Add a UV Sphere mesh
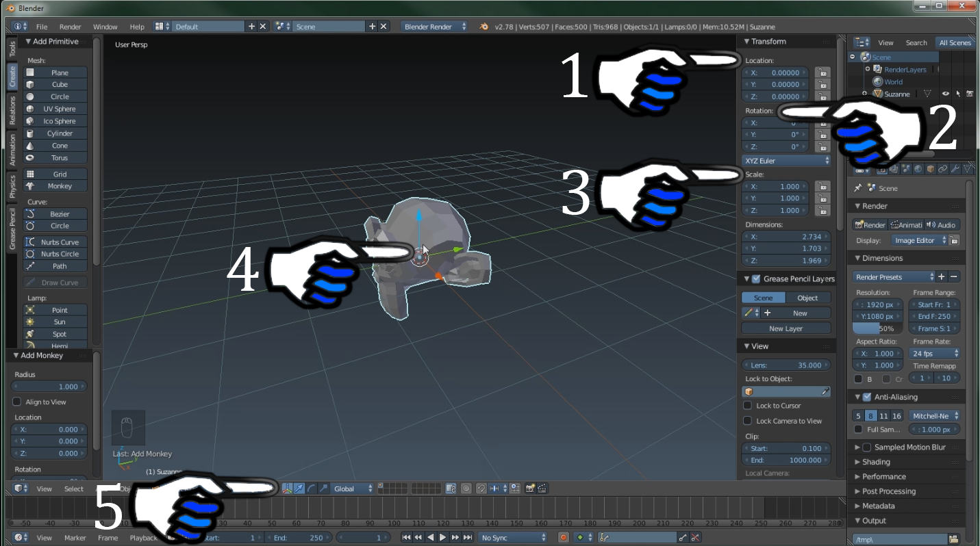Screen dimensions: 980x546 (x=55, y=109)
